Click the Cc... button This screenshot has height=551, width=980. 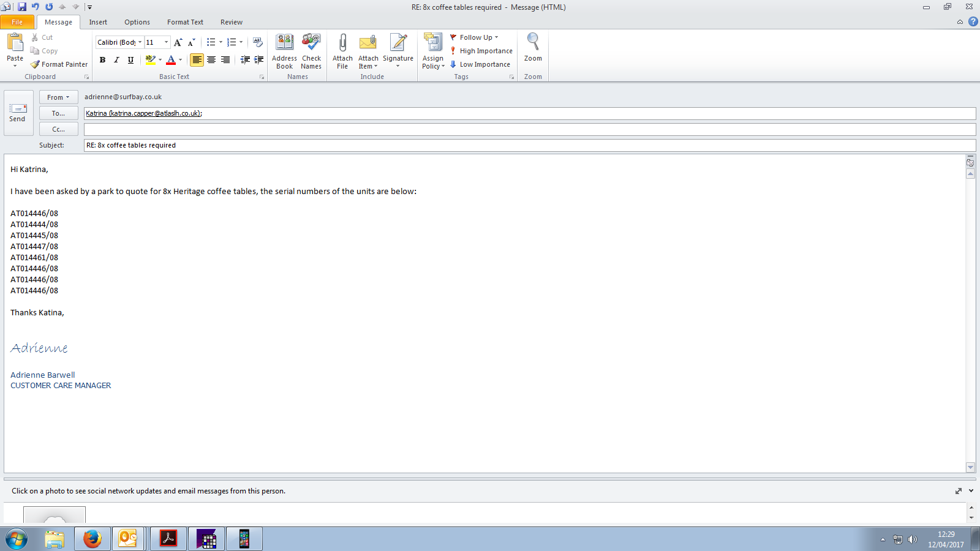pyautogui.click(x=58, y=129)
